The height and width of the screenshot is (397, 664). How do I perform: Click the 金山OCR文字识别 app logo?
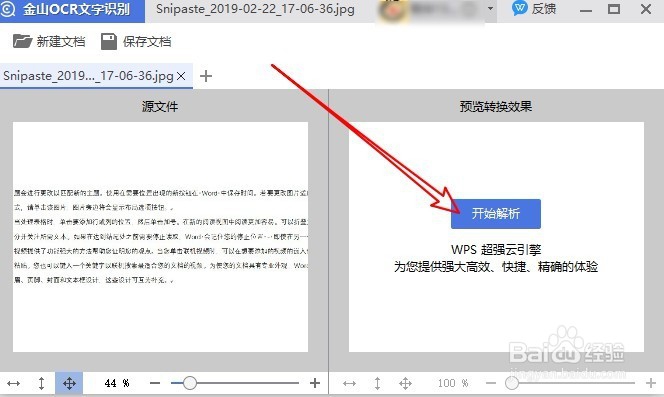point(7,9)
